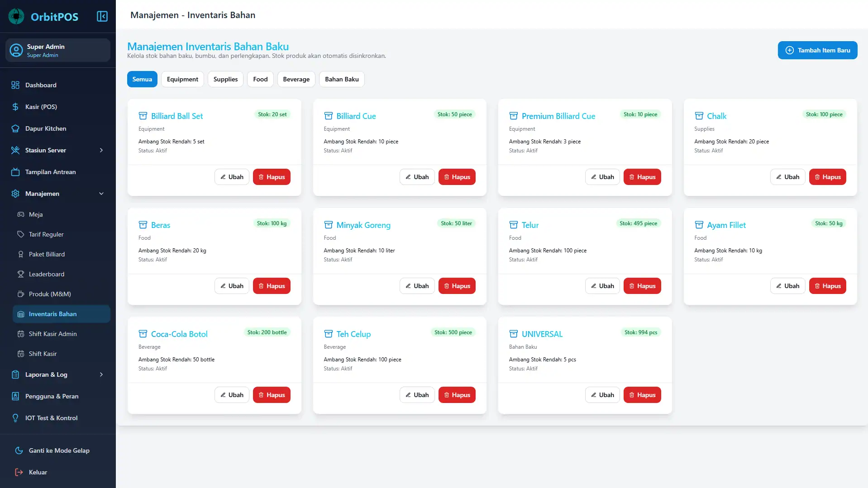
Task: Click the Leaderboard trophy icon
Action: [21, 274]
